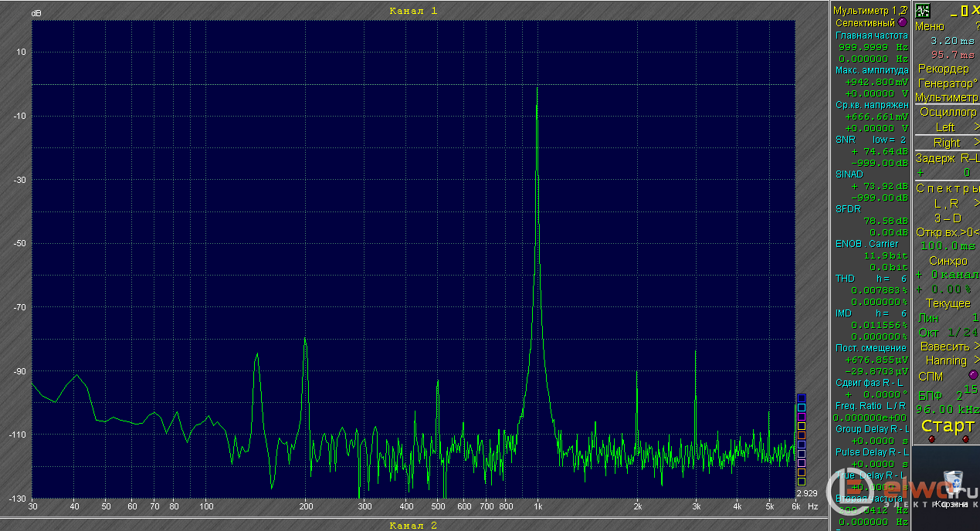Screen dimensions: 980x531
Task: Open the Рекордер item
Action: [x=943, y=69]
